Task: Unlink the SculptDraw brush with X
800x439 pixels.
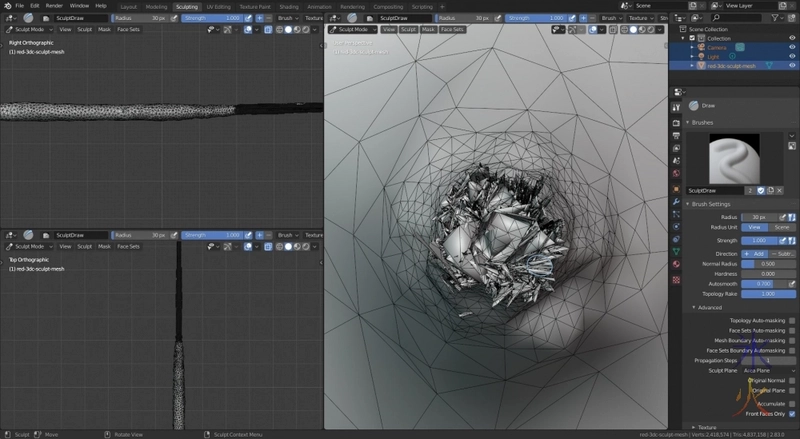Action: click(779, 190)
